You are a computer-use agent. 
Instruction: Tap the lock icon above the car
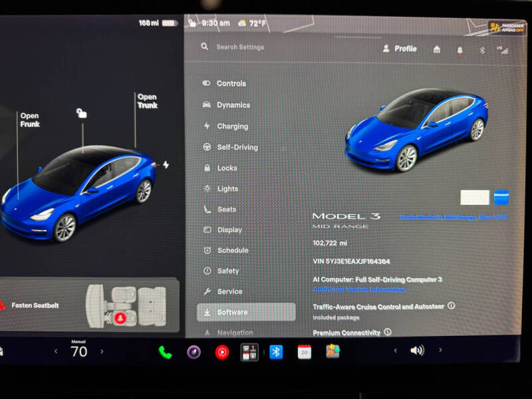click(x=81, y=113)
